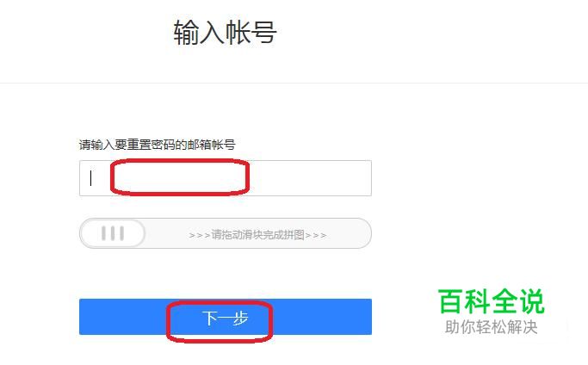588x365 pixels.
Task: Click the three-bar grip icon on the slider
Action: (x=113, y=233)
